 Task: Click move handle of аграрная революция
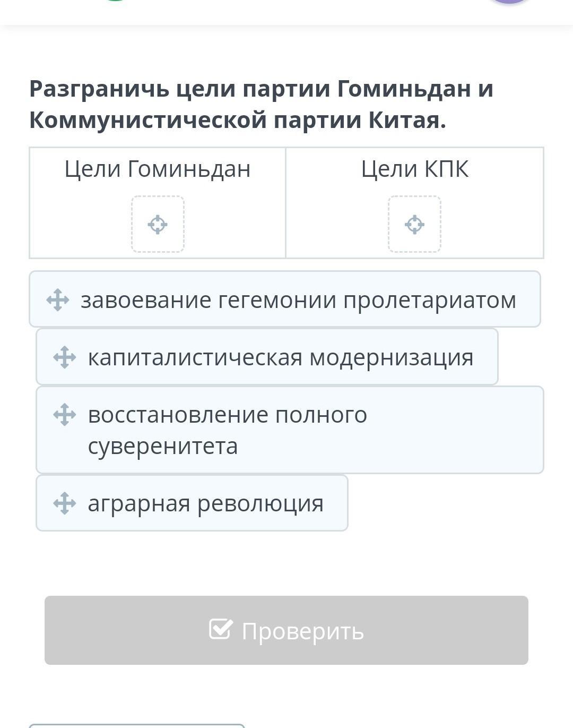(x=65, y=503)
